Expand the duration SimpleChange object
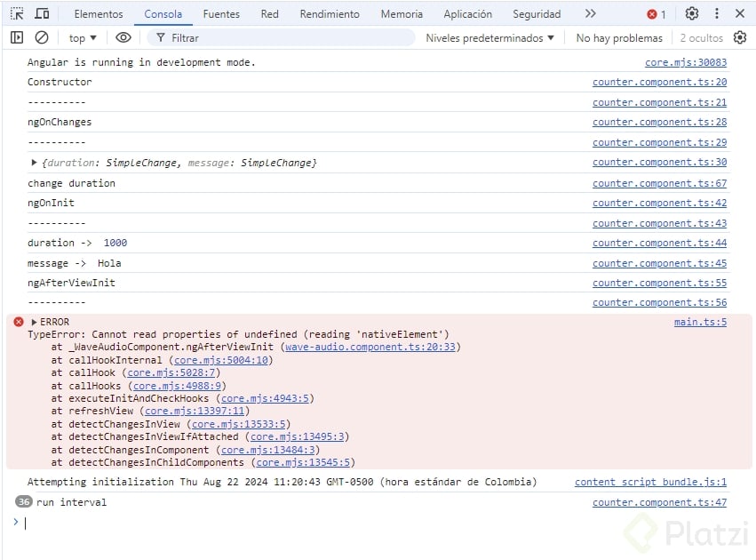Screen dimensions: 756x560 [34, 163]
